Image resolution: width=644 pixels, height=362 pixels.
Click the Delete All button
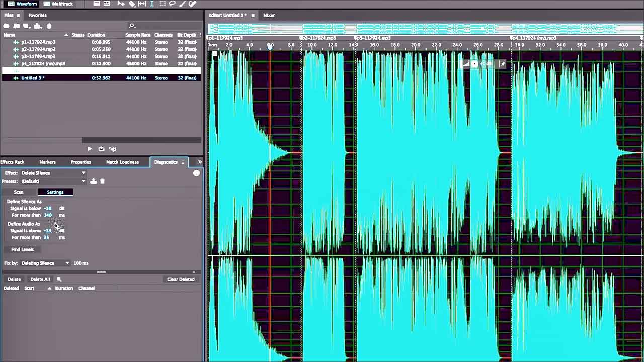[x=40, y=279]
